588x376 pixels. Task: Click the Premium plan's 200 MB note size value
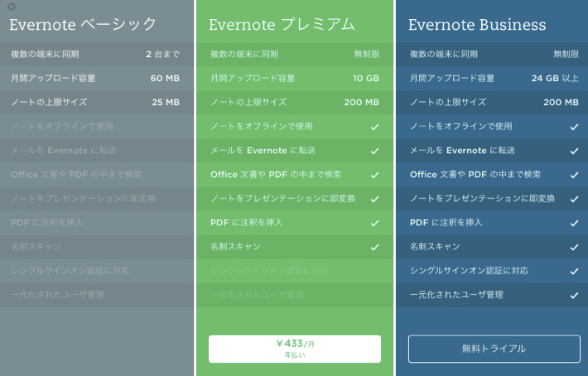tap(362, 103)
